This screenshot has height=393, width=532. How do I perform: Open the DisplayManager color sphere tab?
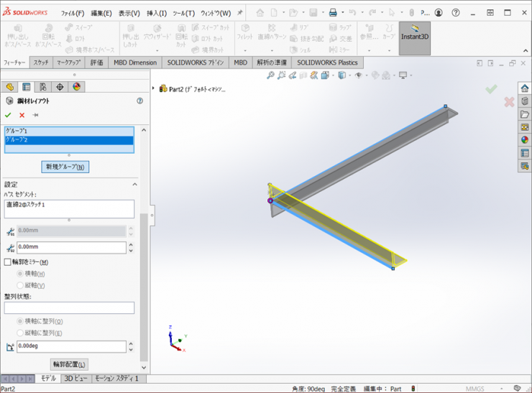point(77,87)
